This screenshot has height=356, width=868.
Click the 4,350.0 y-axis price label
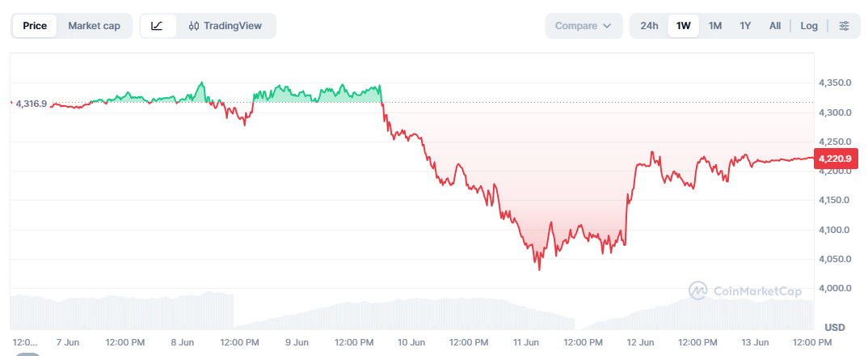click(x=834, y=83)
